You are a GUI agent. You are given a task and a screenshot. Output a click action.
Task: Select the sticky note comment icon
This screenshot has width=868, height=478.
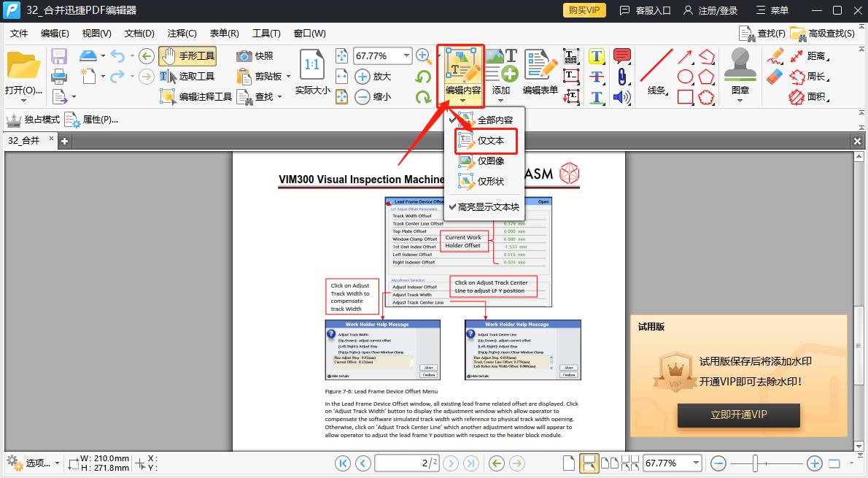pyautogui.click(x=621, y=56)
